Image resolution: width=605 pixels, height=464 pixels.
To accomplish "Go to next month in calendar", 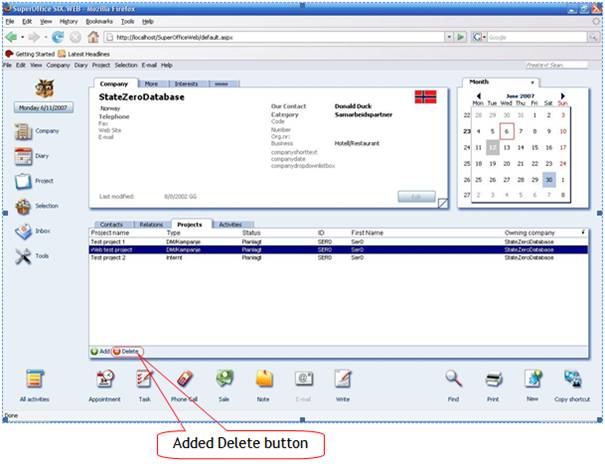I will [x=563, y=96].
